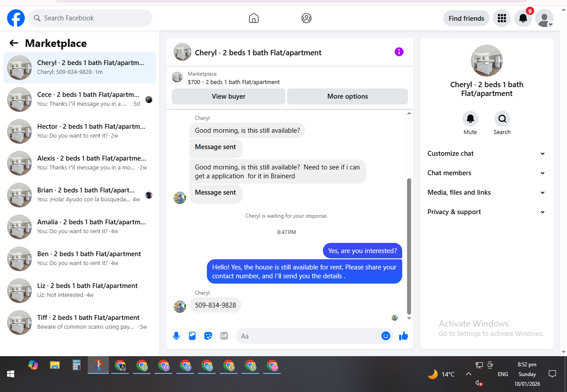Choose a sticker icon
Viewport: 567px width, 392px height.
(x=208, y=336)
